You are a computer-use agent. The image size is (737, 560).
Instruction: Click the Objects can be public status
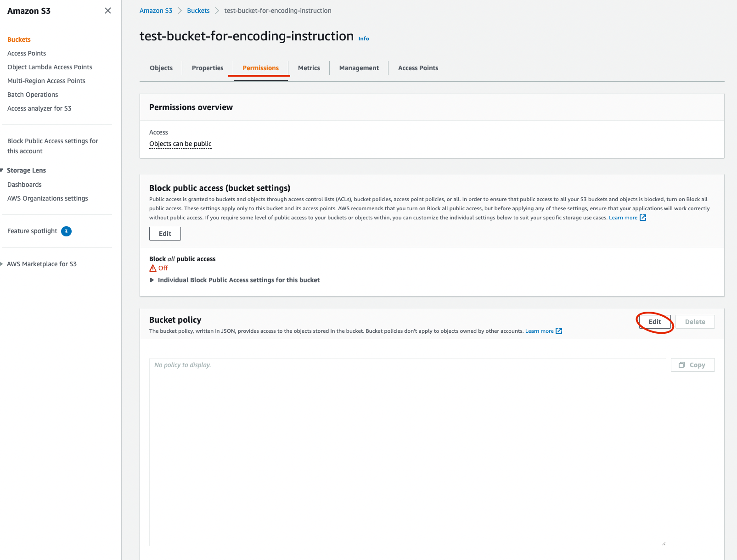180,144
